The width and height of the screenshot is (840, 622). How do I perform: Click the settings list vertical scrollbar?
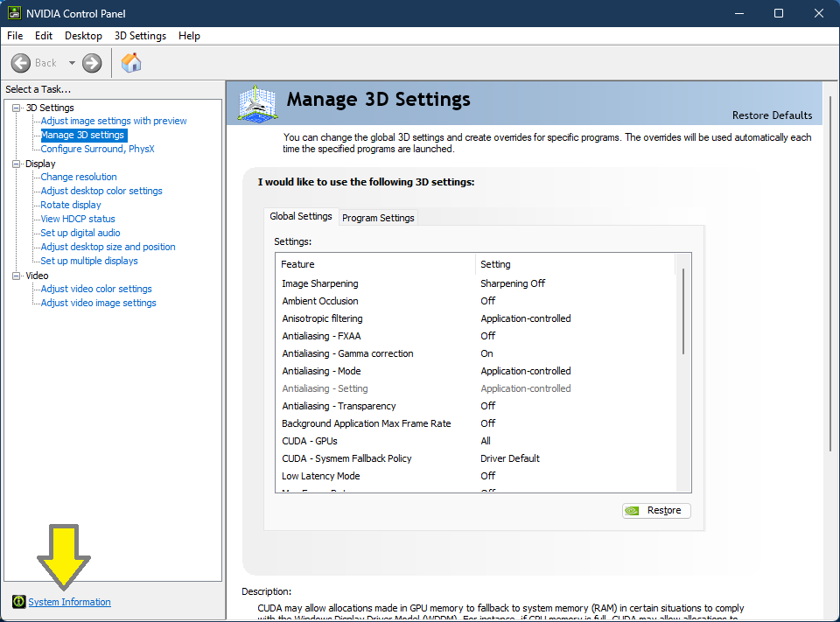[x=683, y=312]
